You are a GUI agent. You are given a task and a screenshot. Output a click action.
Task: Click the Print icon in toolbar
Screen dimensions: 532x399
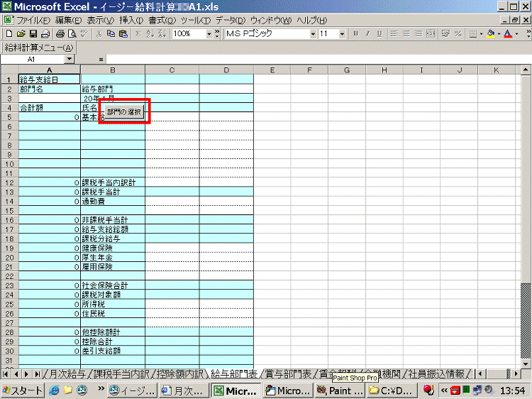click(x=60, y=33)
